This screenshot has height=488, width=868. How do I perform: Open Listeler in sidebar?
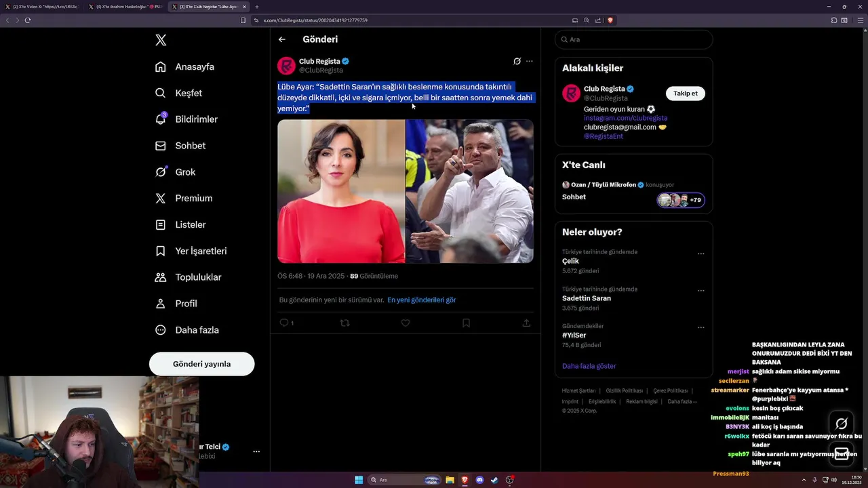click(180, 224)
